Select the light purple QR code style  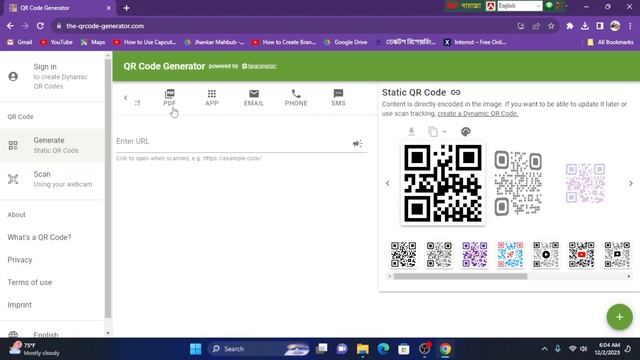(585, 183)
